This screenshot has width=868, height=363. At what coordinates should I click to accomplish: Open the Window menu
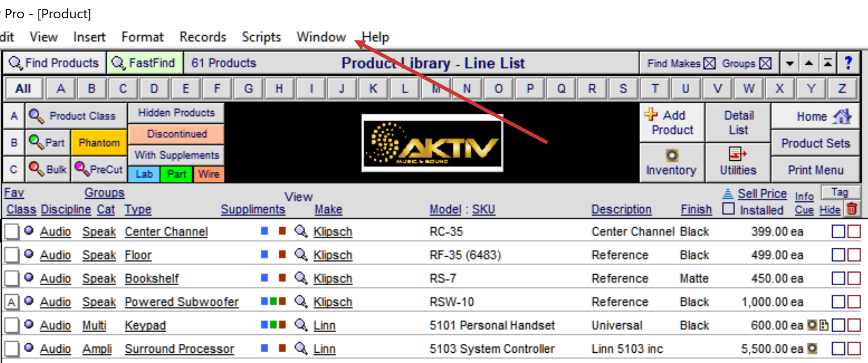[321, 37]
